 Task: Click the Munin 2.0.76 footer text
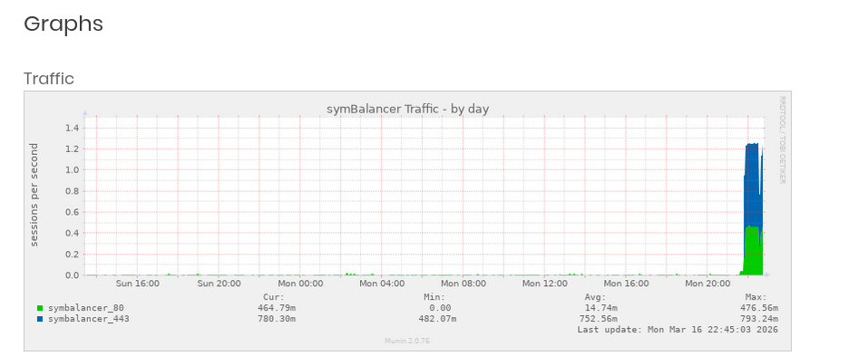pos(407,342)
